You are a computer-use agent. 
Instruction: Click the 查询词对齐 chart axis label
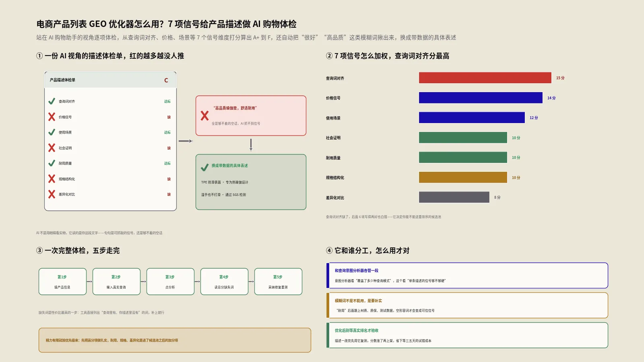335,78
